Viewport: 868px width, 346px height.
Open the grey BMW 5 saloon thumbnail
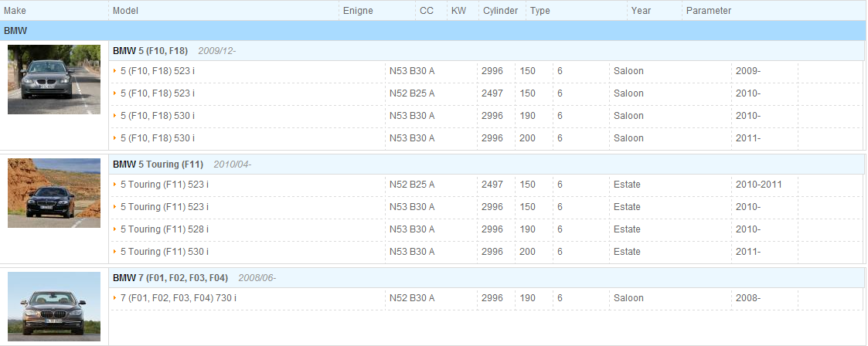pos(54,80)
